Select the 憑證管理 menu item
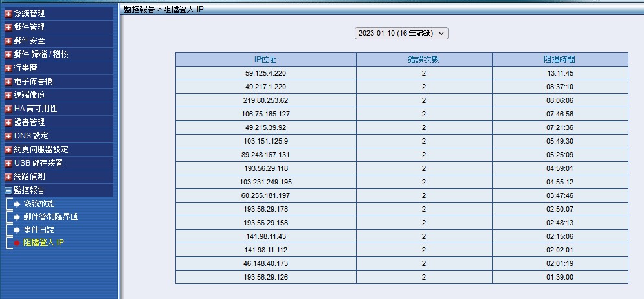This screenshot has width=644, height=299. coord(29,122)
